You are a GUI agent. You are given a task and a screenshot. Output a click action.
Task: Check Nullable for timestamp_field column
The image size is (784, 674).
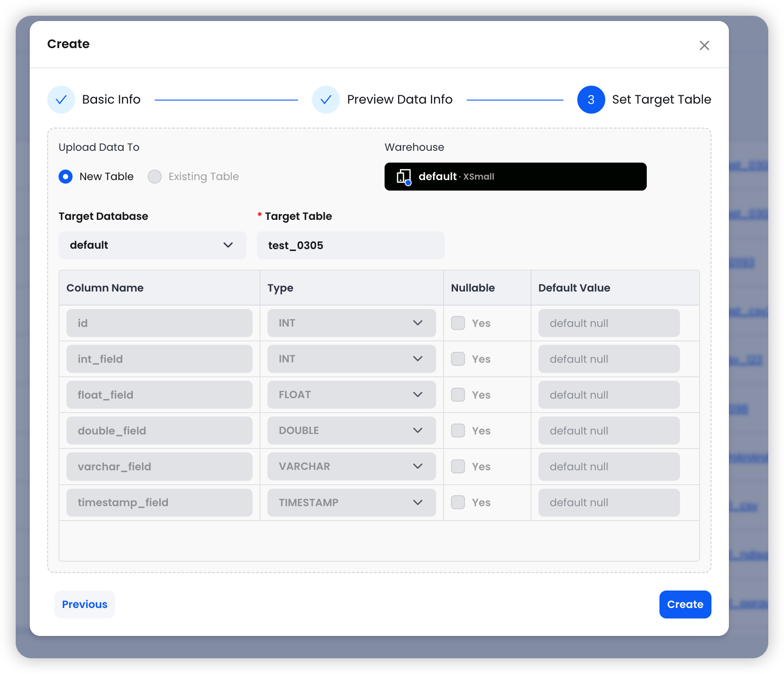pos(458,502)
